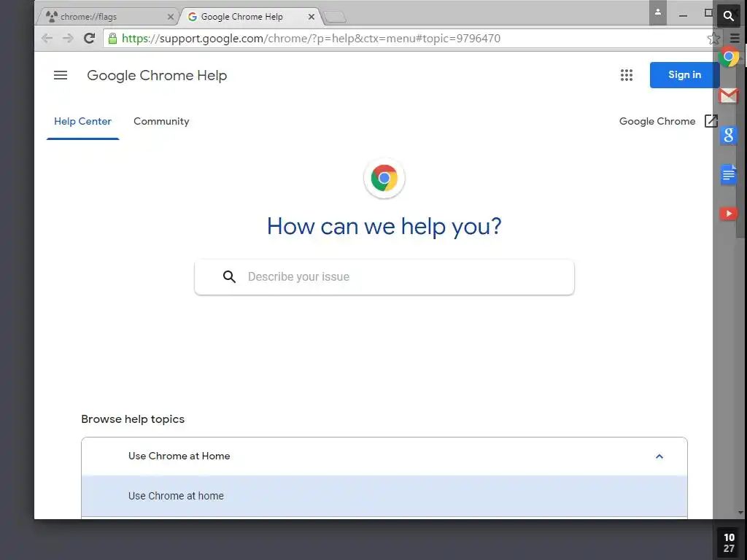
Task: Select the Help Center tab
Action: tap(83, 122)
